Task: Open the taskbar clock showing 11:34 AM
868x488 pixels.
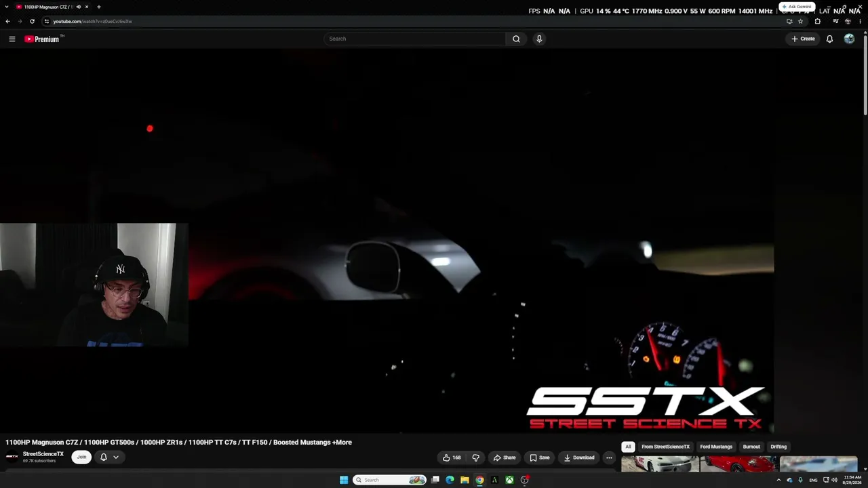Action: pyautogui.click(x=852, y=480)
